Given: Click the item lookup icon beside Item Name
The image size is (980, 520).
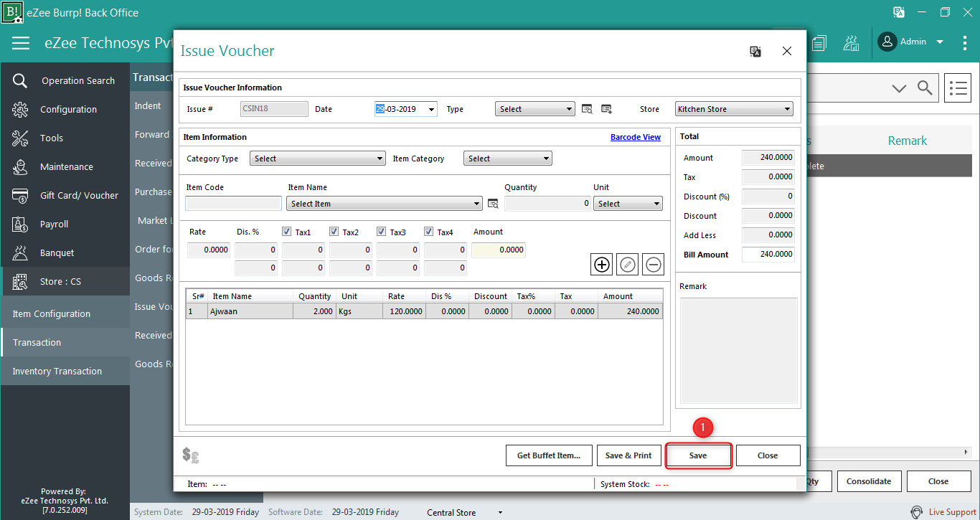Looking at the screenshot, I should (493, 204).
